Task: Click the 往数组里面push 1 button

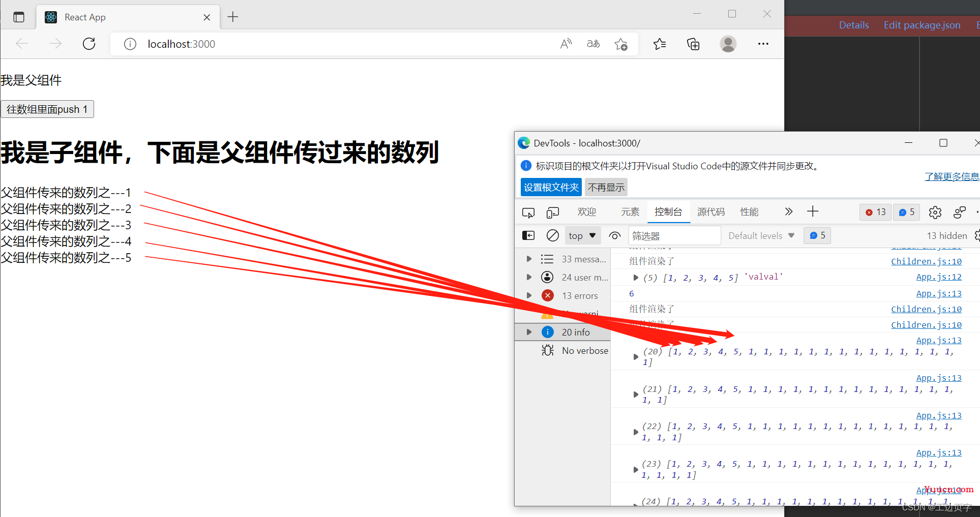Action: coord(47,109)
